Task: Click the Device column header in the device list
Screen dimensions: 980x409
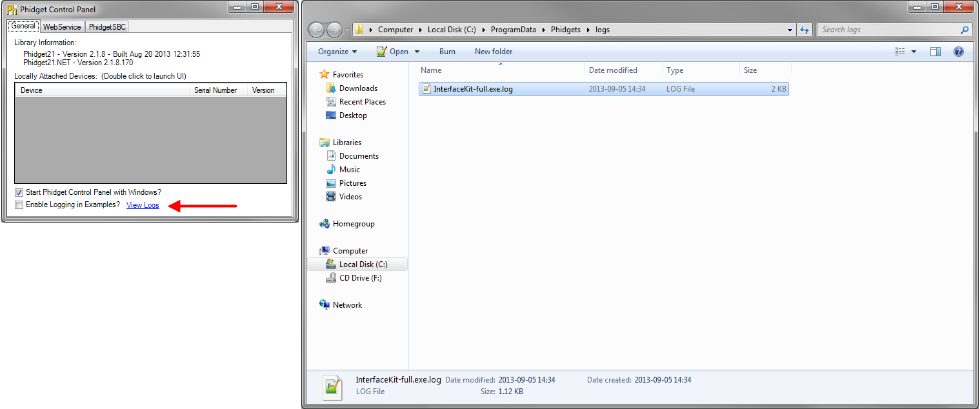Action: 103,90
